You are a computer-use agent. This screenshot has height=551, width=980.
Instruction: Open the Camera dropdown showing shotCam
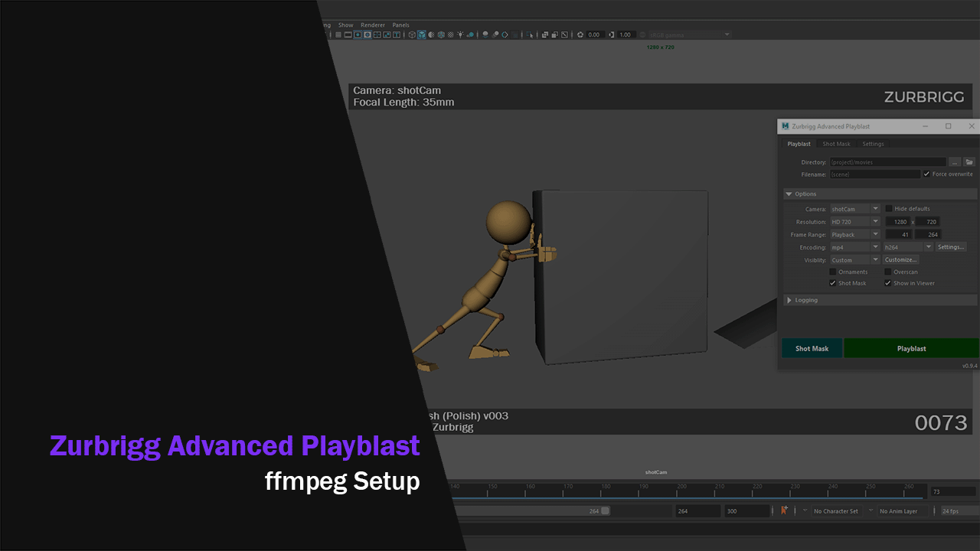(855, 209)
